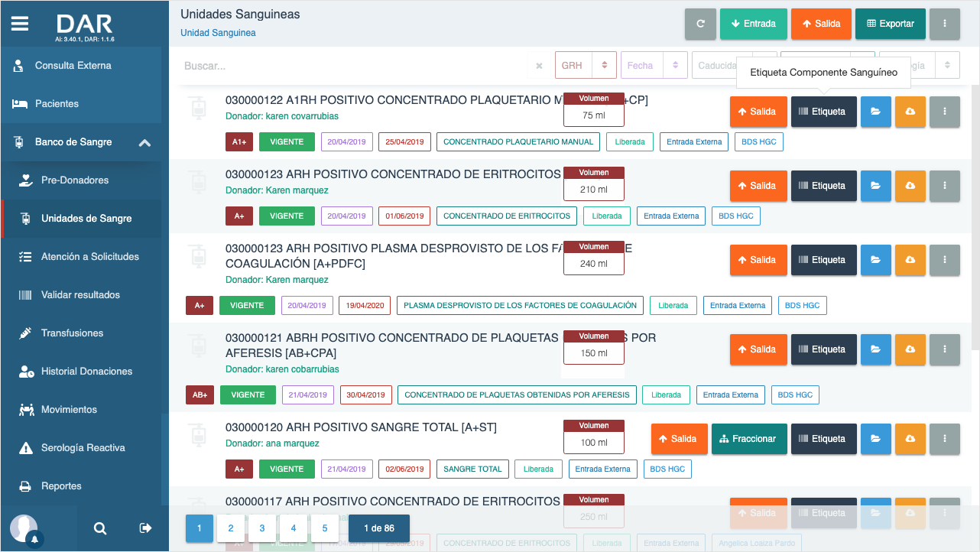Select Unidades de Sangre menu item

click(x=81, y=219)
